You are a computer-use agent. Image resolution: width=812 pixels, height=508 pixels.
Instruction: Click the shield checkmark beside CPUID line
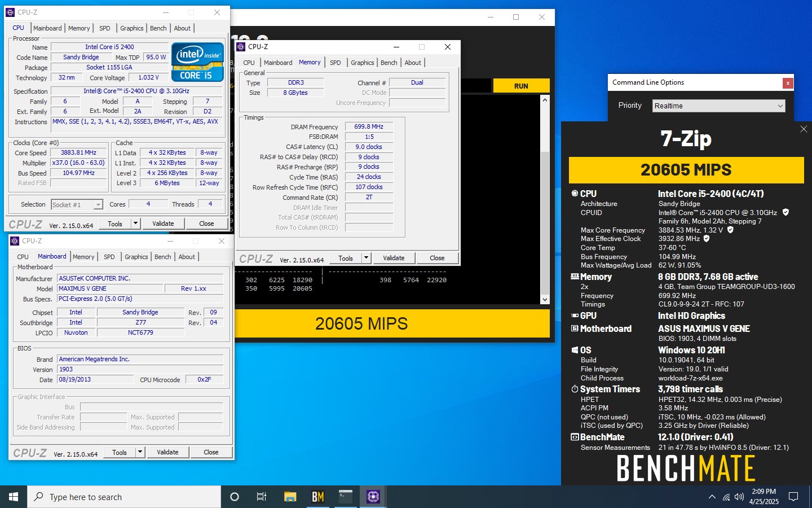point(785,212)
